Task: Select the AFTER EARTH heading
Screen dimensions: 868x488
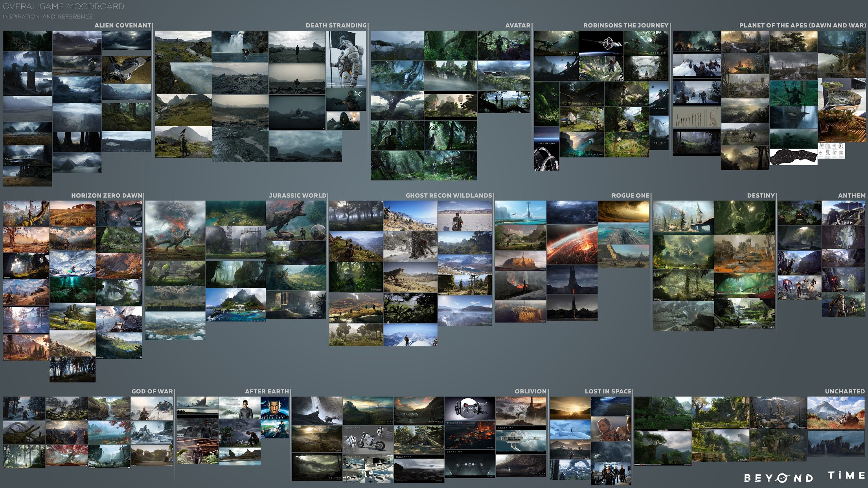Action: tap(267, 391)
